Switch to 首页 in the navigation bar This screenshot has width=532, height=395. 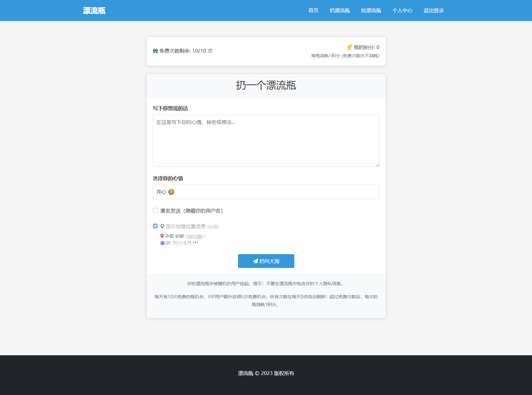coord(313,10)
